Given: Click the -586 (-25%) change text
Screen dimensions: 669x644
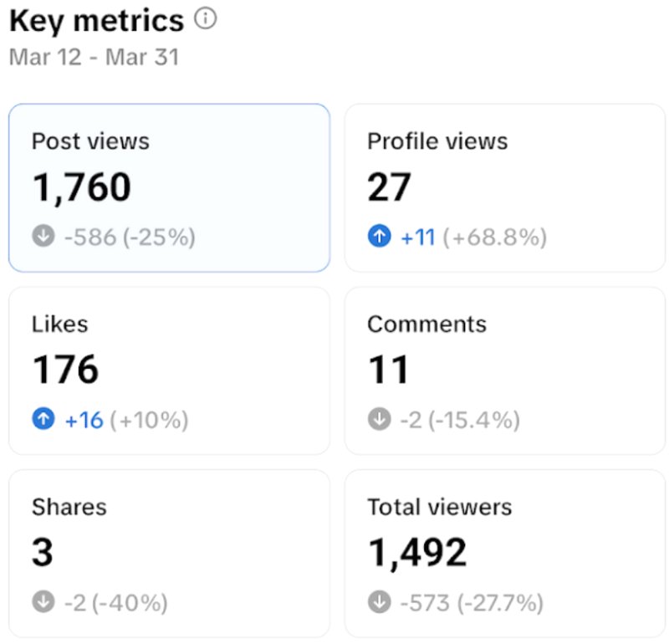Looking at the screenshot, I should (130, 238).
